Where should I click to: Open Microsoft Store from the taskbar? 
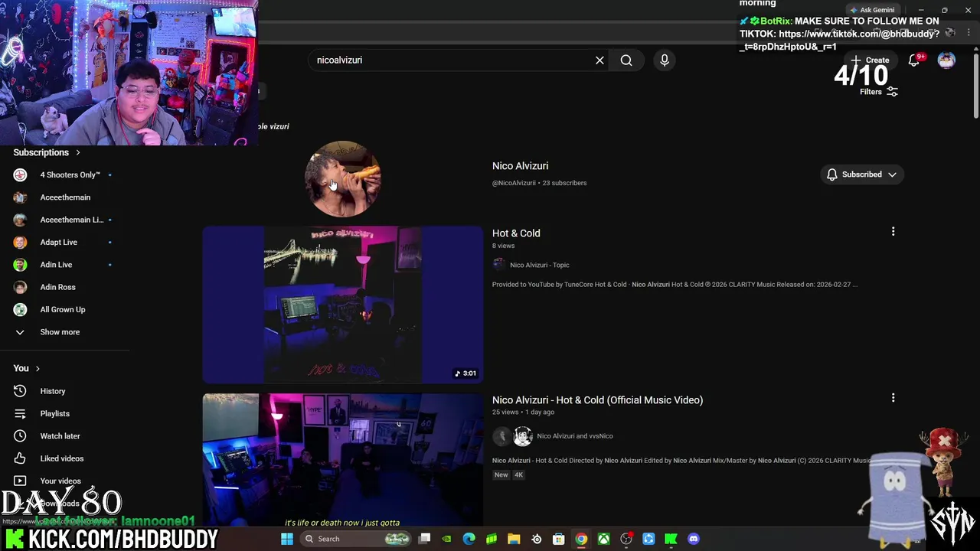coord(559,539)
